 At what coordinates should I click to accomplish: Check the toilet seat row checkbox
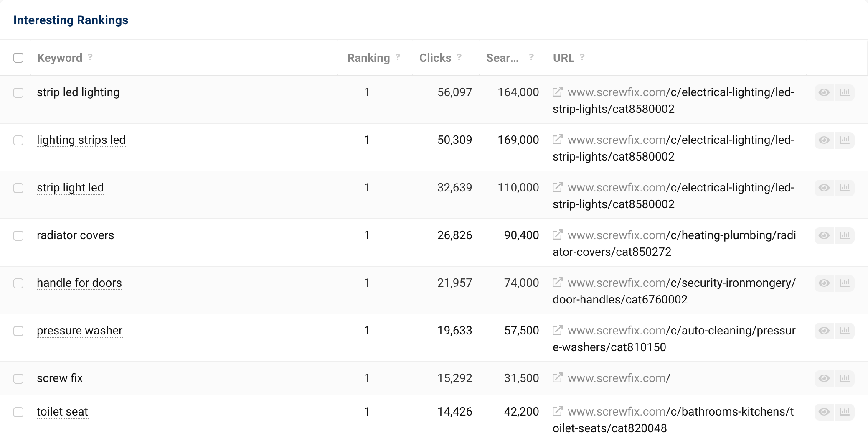coord(18,412)
